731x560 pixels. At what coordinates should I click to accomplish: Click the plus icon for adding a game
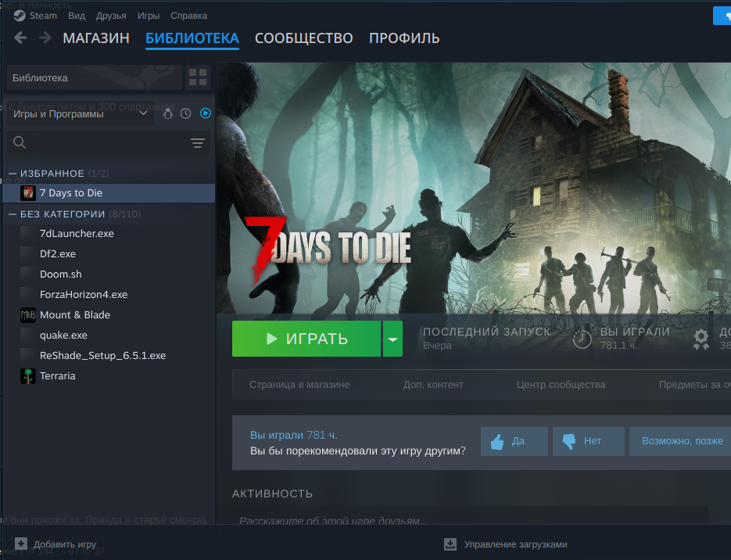[x=21, y=544]
